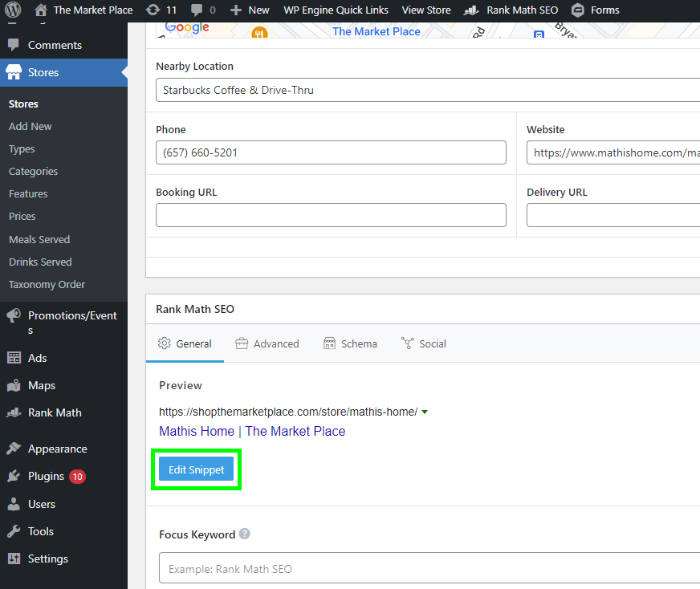This screenshot has height=589, width=700.
Task: Click the Focus Keyword help icon
Action: pyautogui.click(x=245, y=534)
